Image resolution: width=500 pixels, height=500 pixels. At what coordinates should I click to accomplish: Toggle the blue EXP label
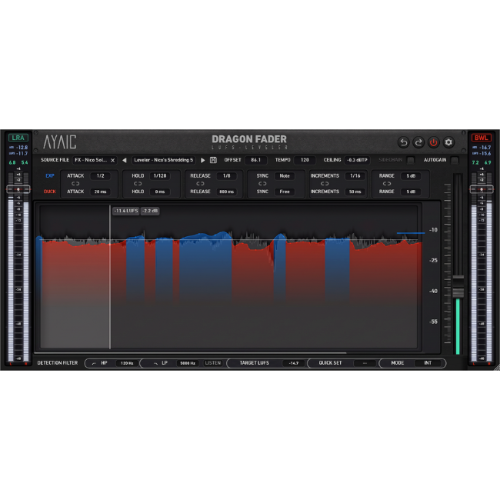click(x=50, y=176)
